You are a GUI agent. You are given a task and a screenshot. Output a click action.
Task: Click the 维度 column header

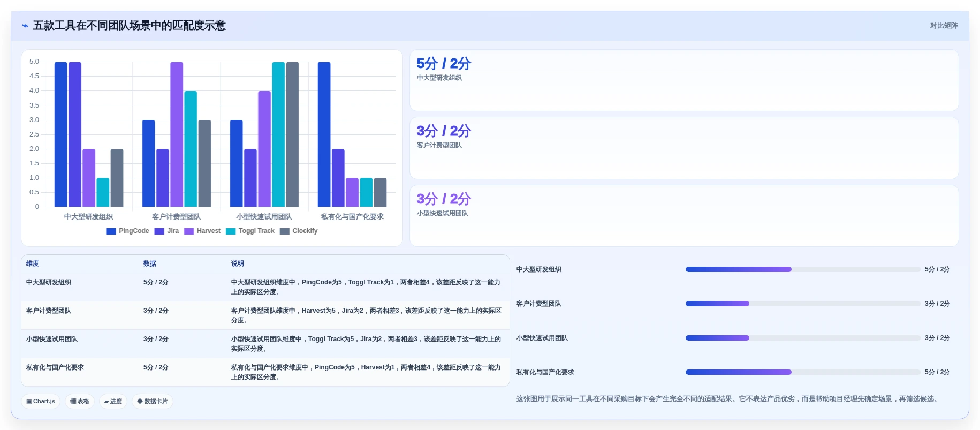pos(33,263)
